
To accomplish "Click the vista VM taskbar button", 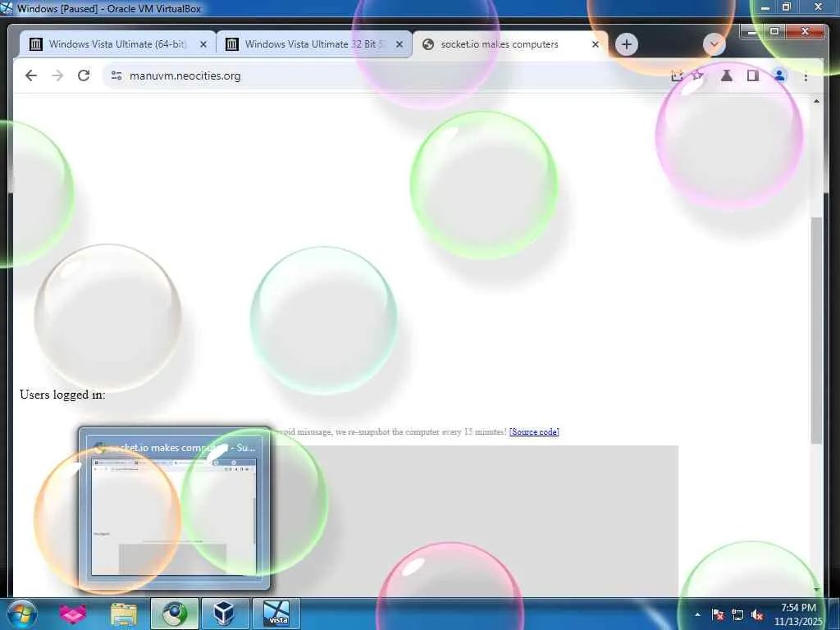I will coord(276,614).
